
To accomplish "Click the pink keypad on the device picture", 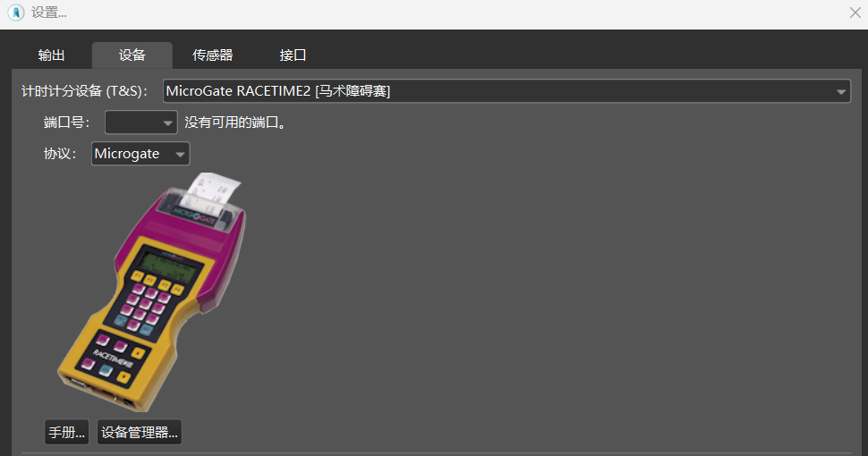I will (x=148, y=304).
